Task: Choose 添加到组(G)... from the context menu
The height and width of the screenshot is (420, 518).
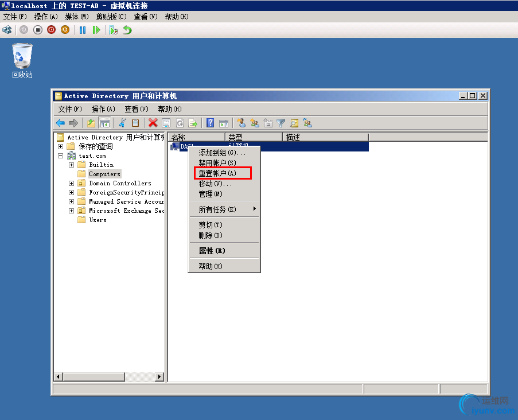Action: (x=224, y=153)
